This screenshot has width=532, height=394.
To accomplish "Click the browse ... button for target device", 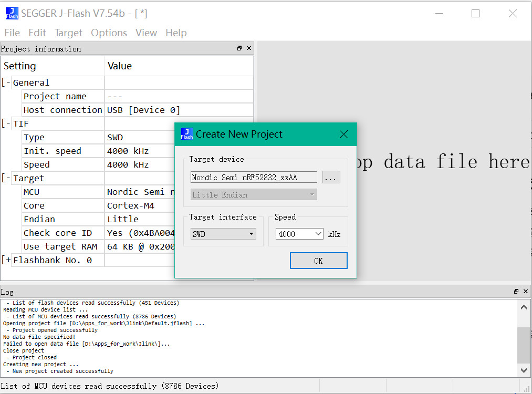I will 331,177.
